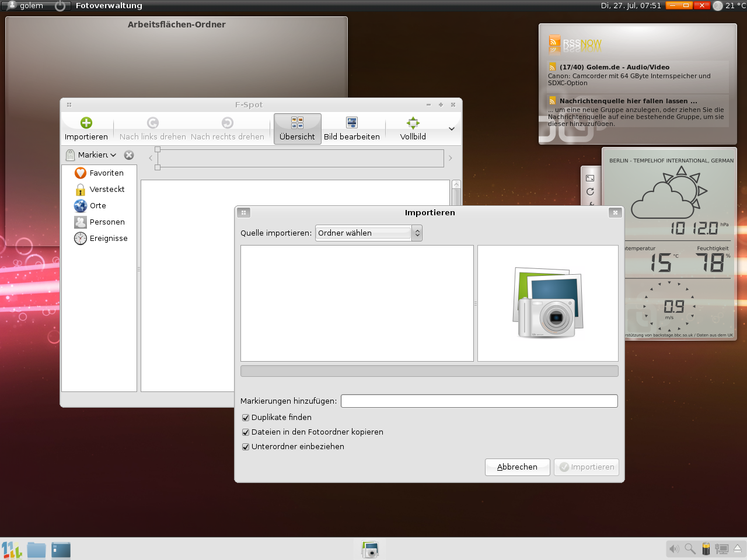Expand the F-Spot toolbar overflow chevron
The height and width of the screenshot is (560, 747).
[451, 129]
